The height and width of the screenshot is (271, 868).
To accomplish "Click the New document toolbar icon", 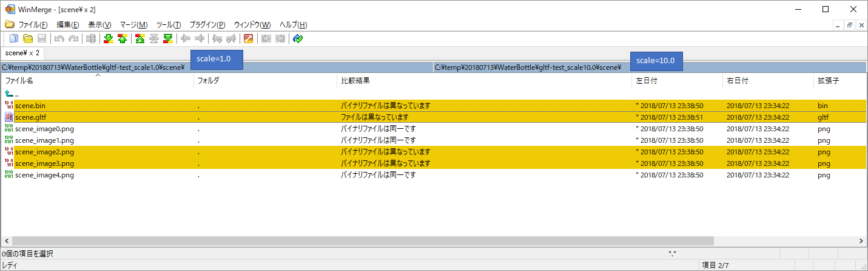I will click(x=13, y=39).
